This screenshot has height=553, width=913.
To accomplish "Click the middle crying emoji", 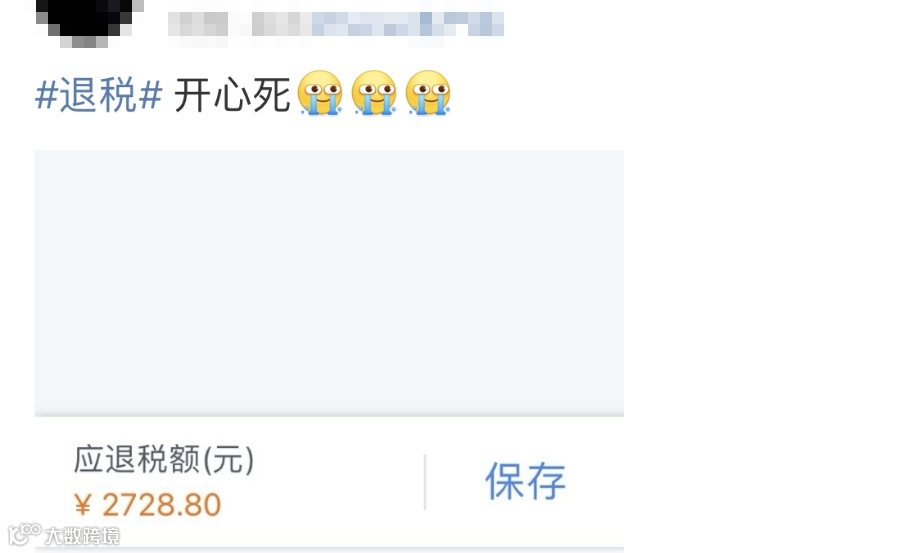I will tap(374, 93).
